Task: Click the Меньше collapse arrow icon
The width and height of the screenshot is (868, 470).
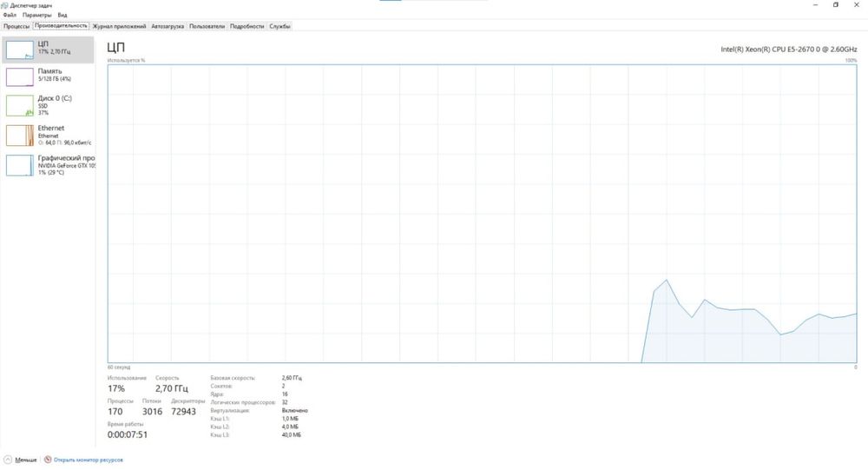Action: 8,460
